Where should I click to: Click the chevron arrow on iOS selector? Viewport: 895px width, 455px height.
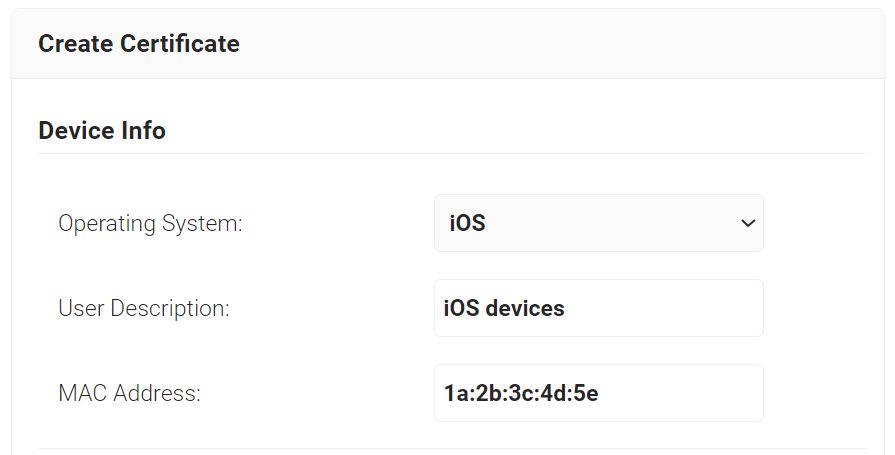(x=747, y=223)
